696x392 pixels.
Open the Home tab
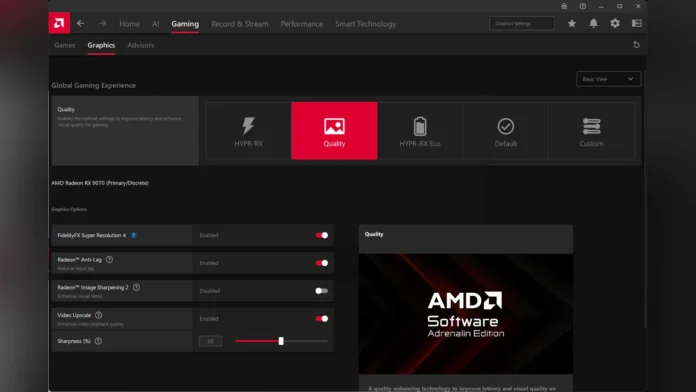coord(130,24)
